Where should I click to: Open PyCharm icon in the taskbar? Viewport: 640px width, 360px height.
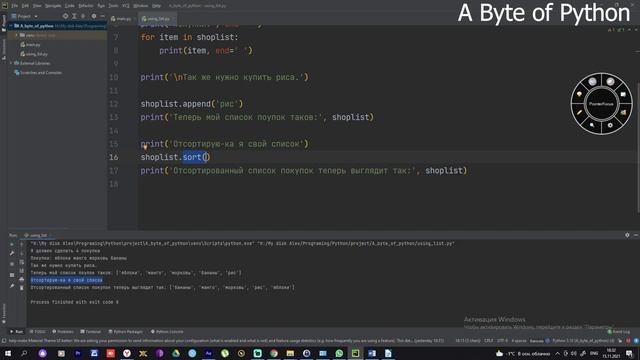coord(356,353)
